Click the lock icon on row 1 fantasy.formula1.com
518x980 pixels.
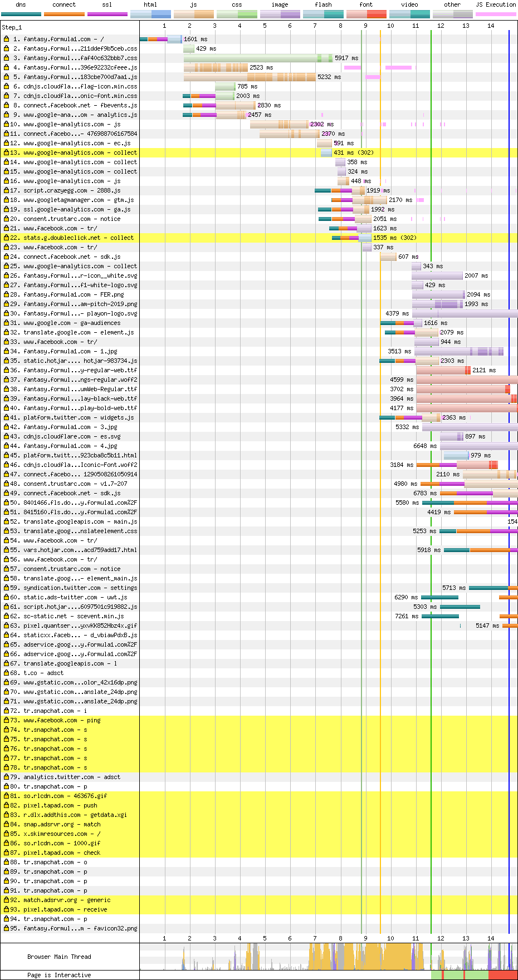pyautogui.click(x=7, y=39)
